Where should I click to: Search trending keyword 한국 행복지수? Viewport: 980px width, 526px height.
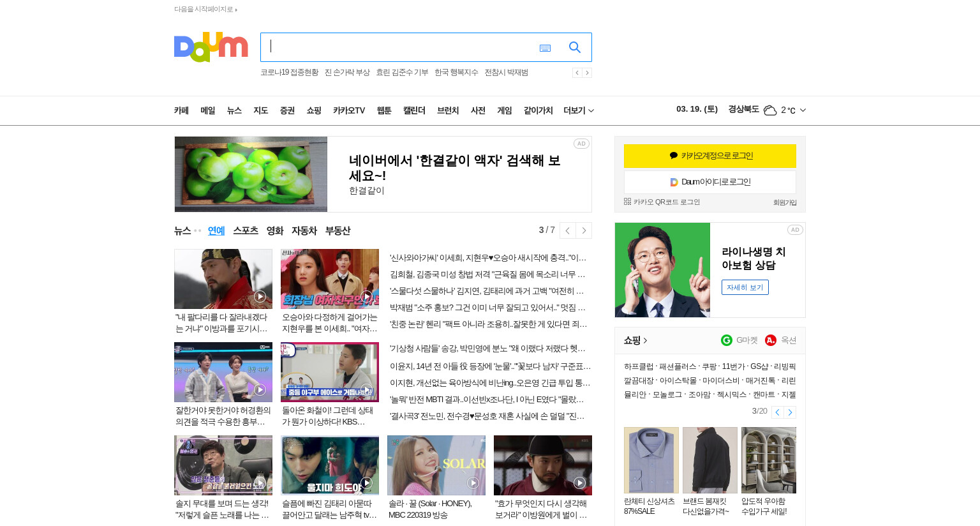(x=456, y=73)
